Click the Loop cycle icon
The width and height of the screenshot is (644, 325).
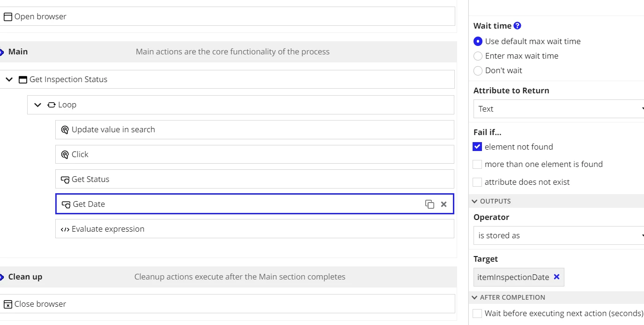52,105
